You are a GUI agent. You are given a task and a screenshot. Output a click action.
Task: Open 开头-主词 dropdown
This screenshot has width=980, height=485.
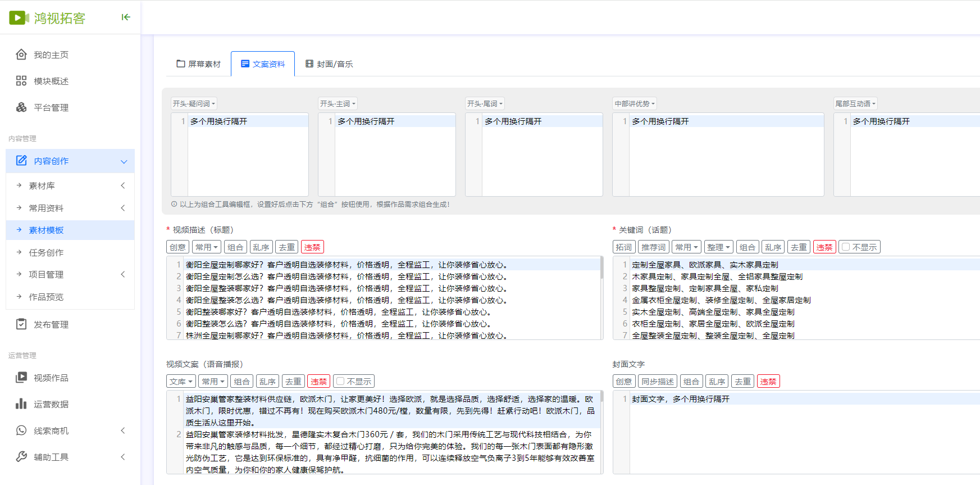pos(338,104)
